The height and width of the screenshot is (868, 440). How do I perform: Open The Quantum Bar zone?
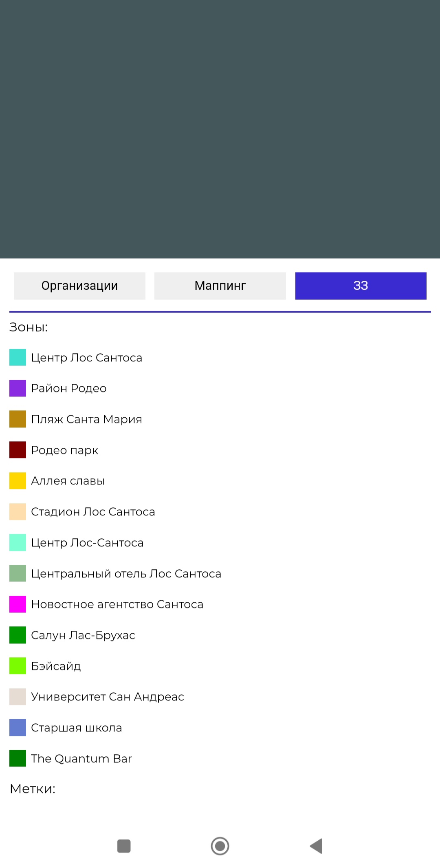point(81,758)
